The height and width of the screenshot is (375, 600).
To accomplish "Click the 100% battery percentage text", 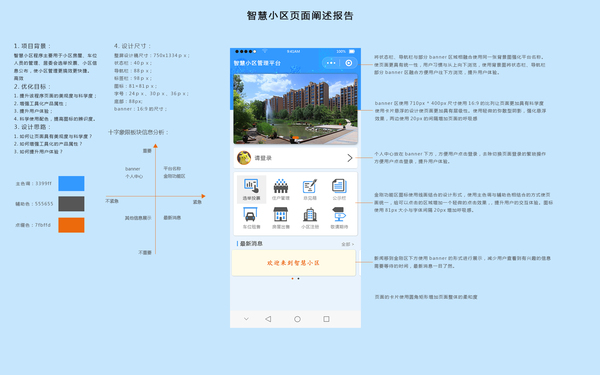I will coord(341,51).
